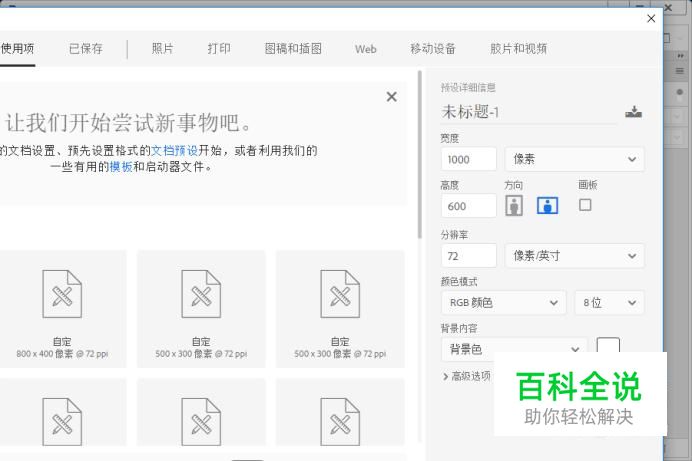
Task: Select portrait orientation icon
Action: tap(514, 206)
